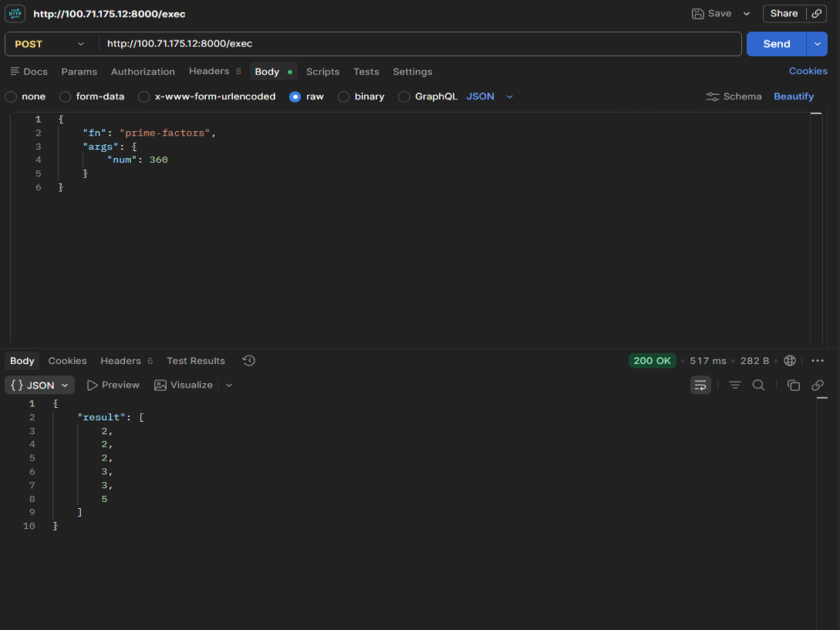Select the request Body tab
840x630 pixels.
pos(273,72)
